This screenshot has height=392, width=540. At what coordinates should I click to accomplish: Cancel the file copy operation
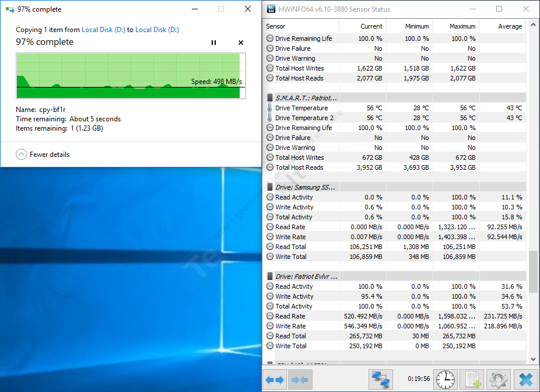point(241,43)
